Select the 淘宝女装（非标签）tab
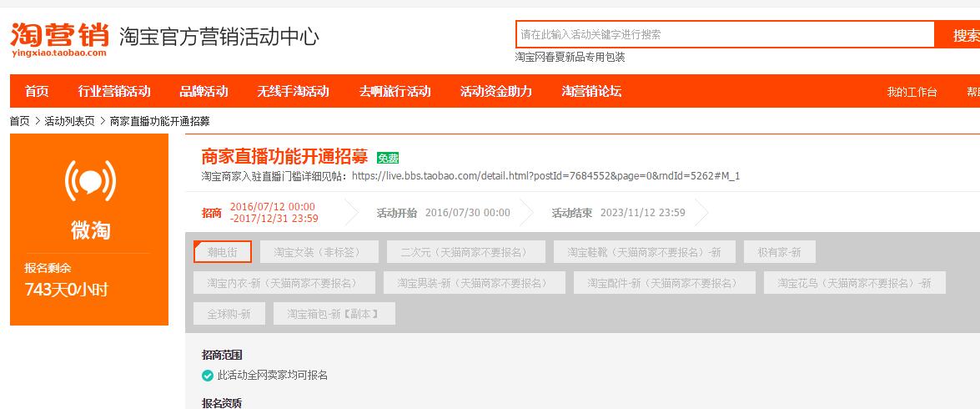 click(319, 252)
